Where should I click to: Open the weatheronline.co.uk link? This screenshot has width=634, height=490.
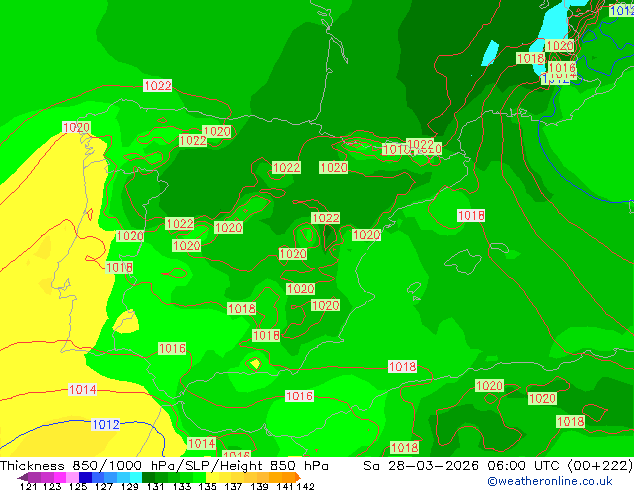pos(550,481)
